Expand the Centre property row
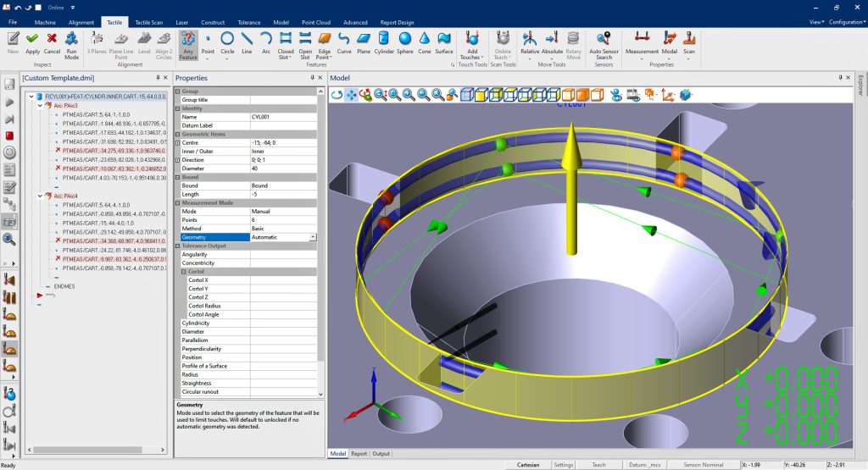 (x=178, y=142)
